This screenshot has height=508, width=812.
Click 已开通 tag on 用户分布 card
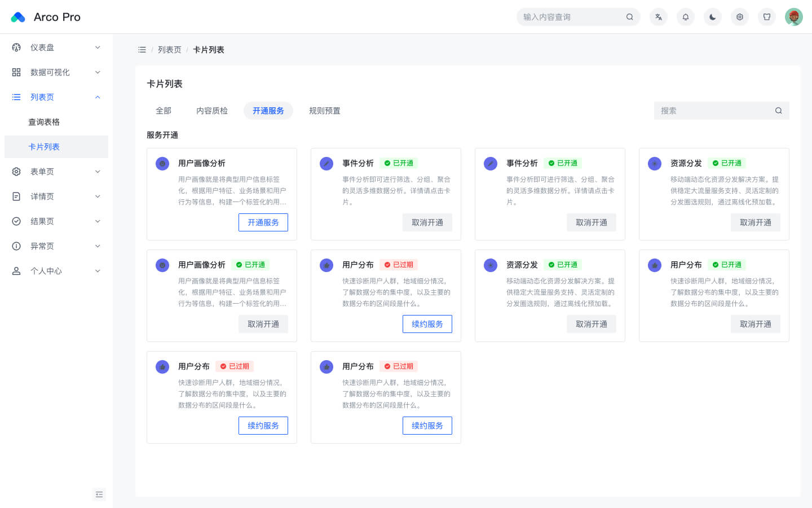point(727,265)
